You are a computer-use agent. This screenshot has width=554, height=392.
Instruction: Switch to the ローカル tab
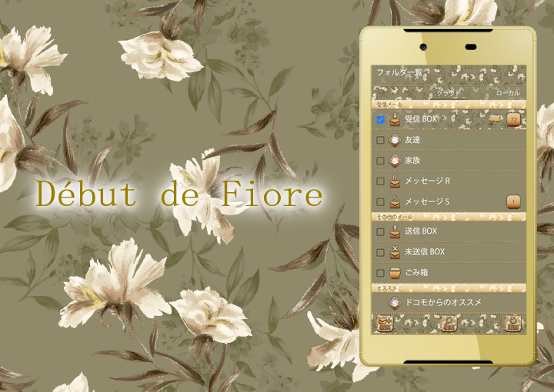tap(508, 92)
